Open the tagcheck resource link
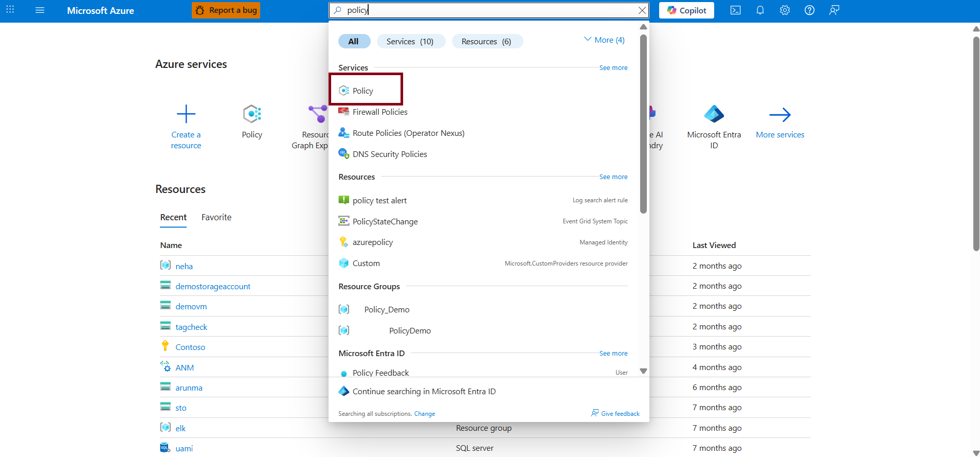The height and width of the screenshot is (457, 980). click(191, 327)
